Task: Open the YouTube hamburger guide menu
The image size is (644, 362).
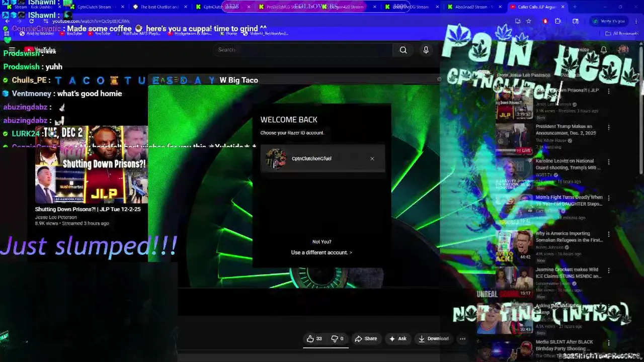Action: click(12, 50)
